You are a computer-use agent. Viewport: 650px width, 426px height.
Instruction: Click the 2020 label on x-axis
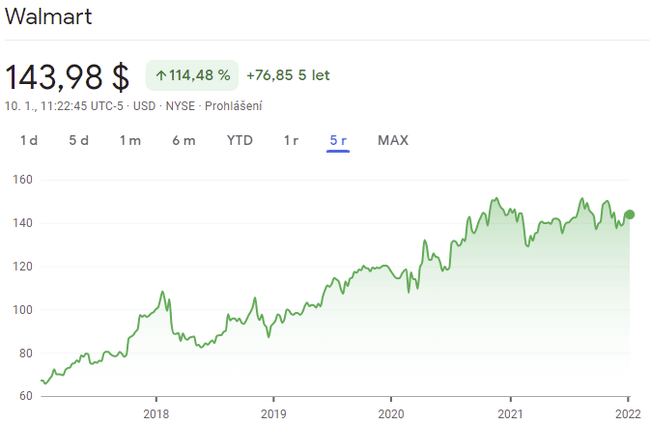click(x=391, y=414)
